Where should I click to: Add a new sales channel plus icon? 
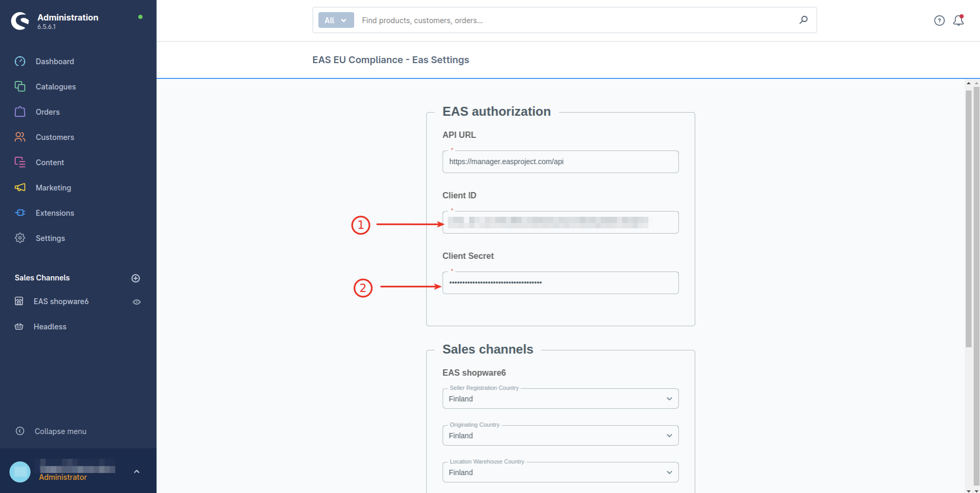(x=136, y=278)
